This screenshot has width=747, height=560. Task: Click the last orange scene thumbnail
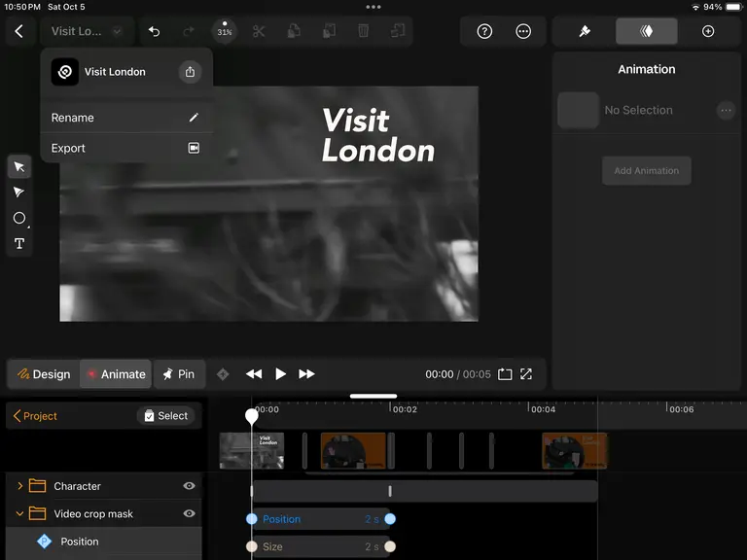[x=575, y=450]
